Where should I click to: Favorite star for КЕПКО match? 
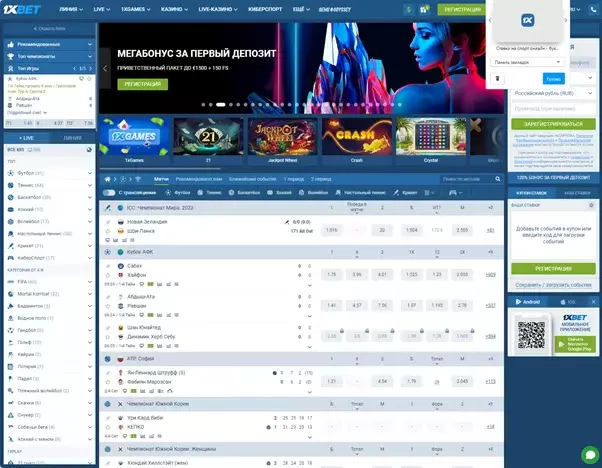(108, 427)
